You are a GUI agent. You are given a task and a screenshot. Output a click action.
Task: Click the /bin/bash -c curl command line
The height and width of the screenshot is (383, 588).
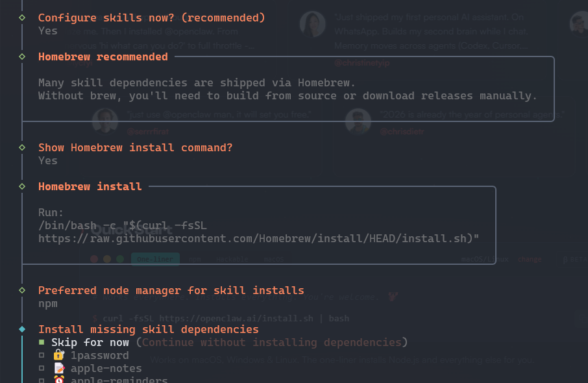[122, 225]
